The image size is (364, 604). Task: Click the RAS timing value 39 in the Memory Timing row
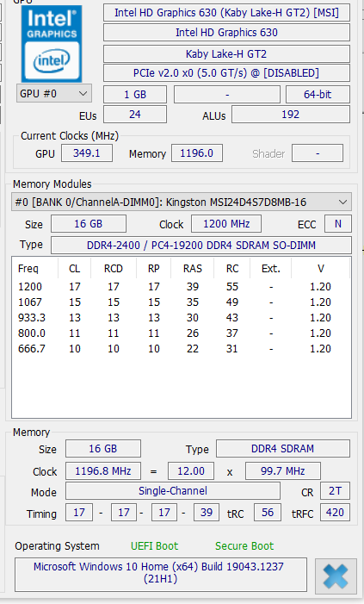207,513
